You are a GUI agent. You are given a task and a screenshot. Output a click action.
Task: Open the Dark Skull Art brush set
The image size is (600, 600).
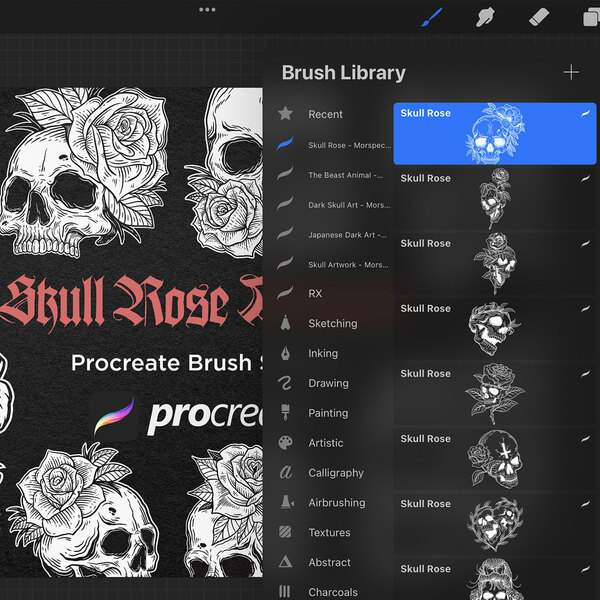(x=334, y=205)
